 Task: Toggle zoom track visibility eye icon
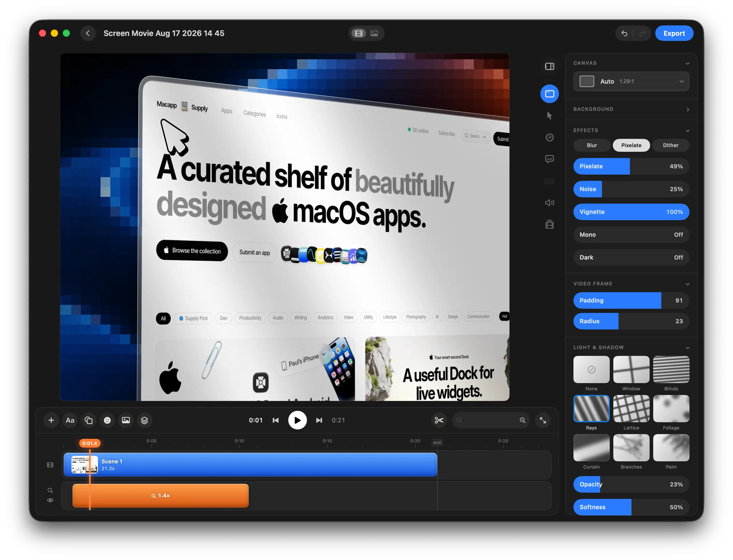pyautogui.click(x=50, y=500)
